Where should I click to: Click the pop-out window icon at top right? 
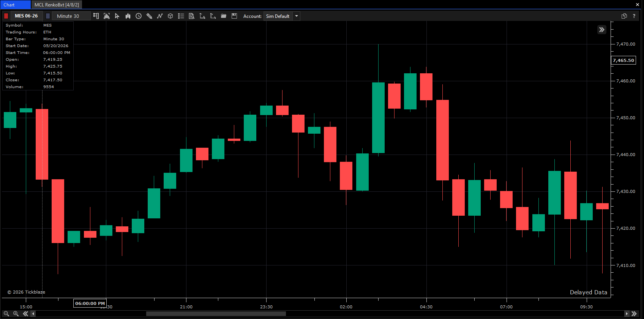pos(624,16)
